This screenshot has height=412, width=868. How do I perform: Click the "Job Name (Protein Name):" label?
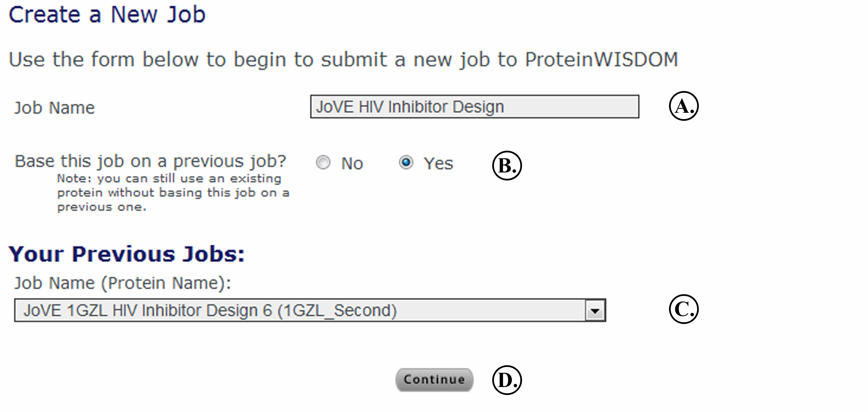point(123,283)
